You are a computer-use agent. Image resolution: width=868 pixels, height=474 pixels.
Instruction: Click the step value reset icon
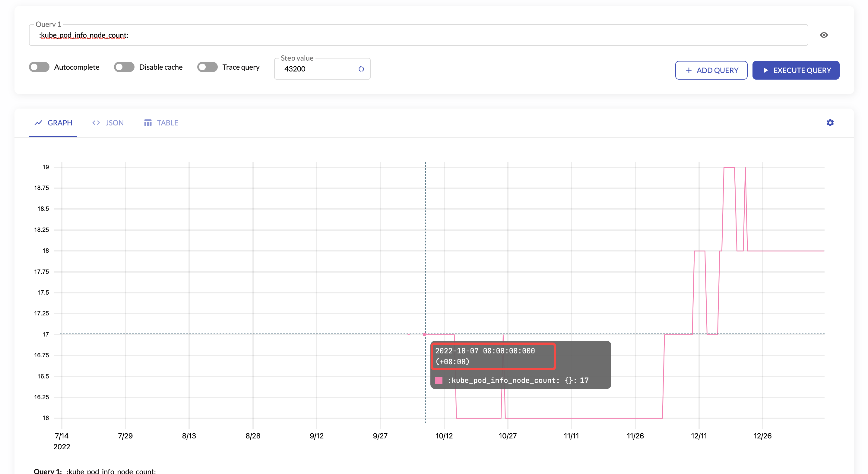(x=361, y=69)
